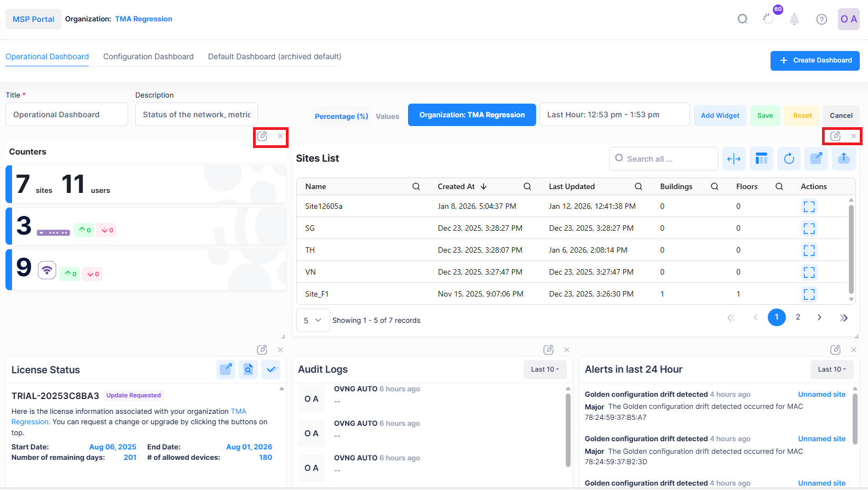The image size is (868, 490).
Task: Switch display to Values
Action: point(387,116)
